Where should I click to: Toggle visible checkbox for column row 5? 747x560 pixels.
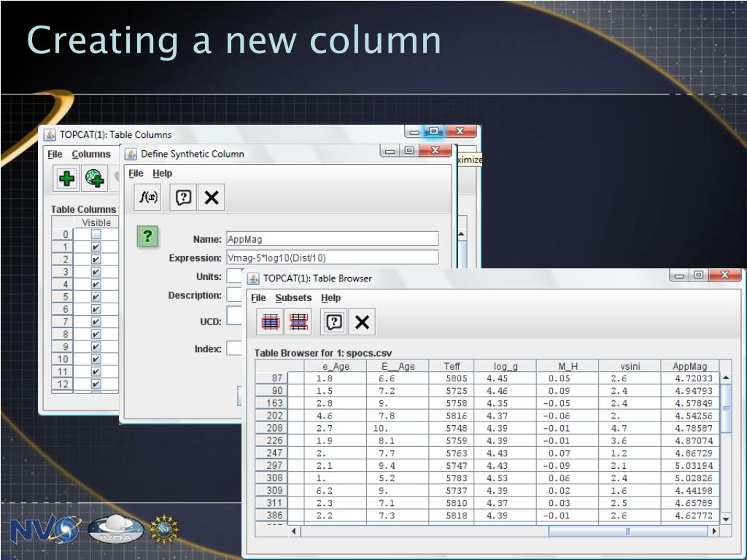[x=96, y=297]
